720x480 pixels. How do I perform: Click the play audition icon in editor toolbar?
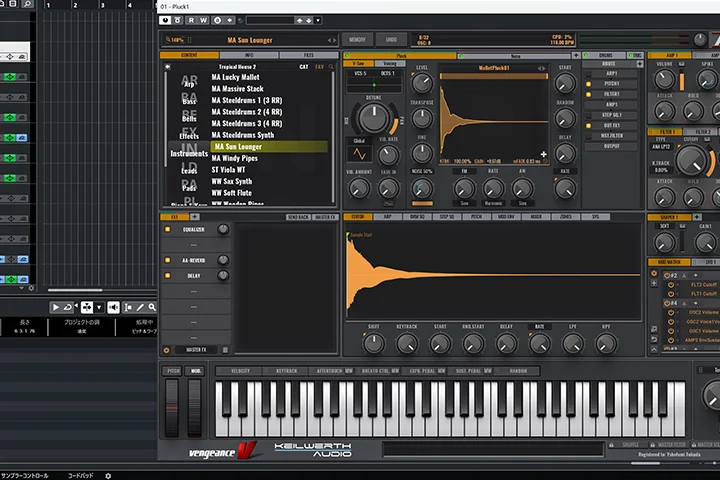click(55, 307)
